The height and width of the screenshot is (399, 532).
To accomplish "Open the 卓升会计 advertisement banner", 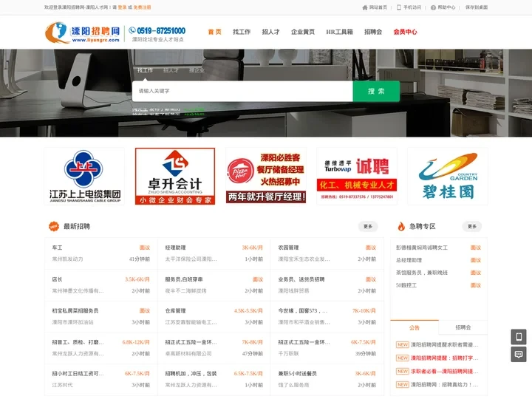I will click(x=175, y=176).
